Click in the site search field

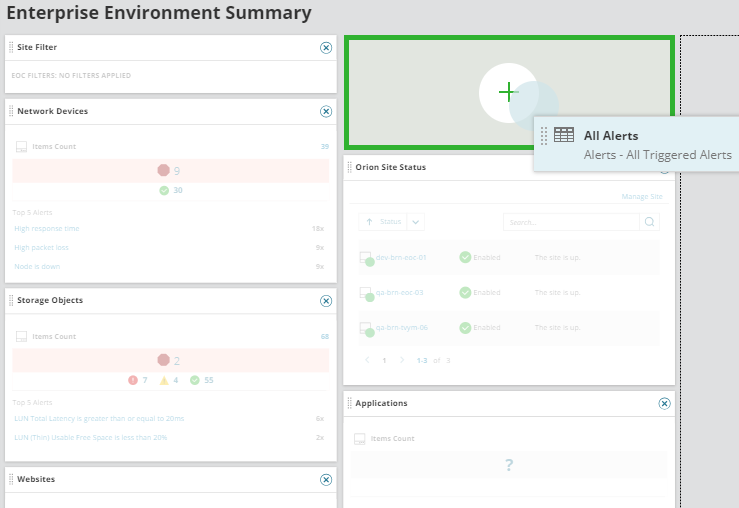pyautogui.click(x=570, y=222)
